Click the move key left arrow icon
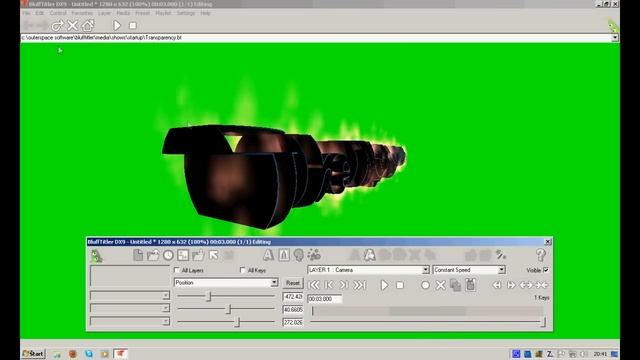This screenshot has width=640, height=360. point(496,285)
